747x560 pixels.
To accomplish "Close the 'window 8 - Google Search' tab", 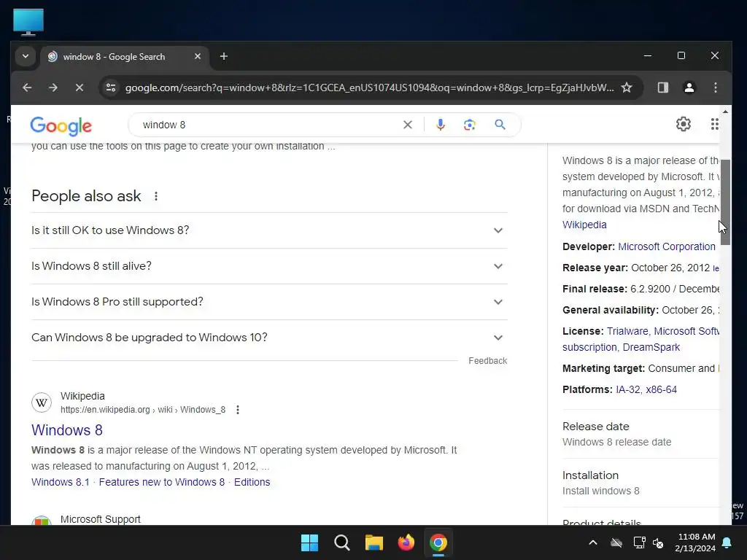I will coord(198,56).
